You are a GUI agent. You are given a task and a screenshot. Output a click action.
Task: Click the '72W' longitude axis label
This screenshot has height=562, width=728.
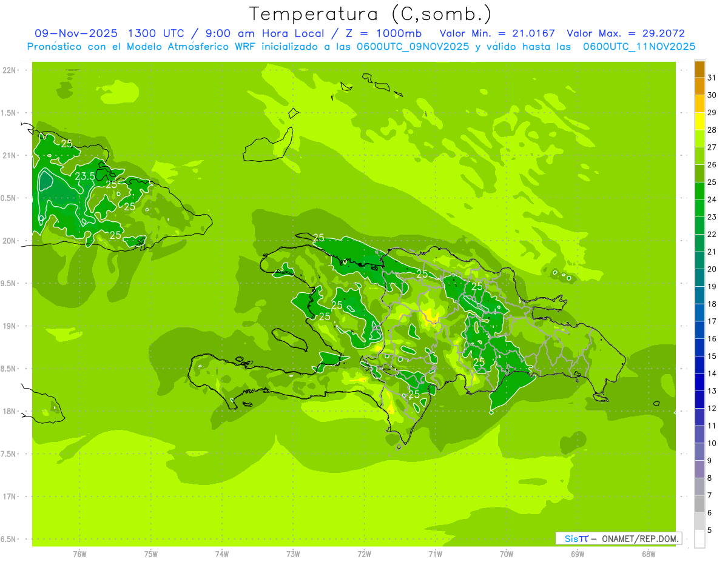coord(364,554)
